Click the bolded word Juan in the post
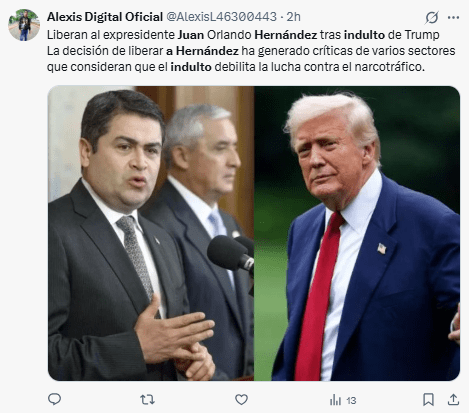This screenshot has width=469, height=413. pyautogui.click(x=191, y=35)
